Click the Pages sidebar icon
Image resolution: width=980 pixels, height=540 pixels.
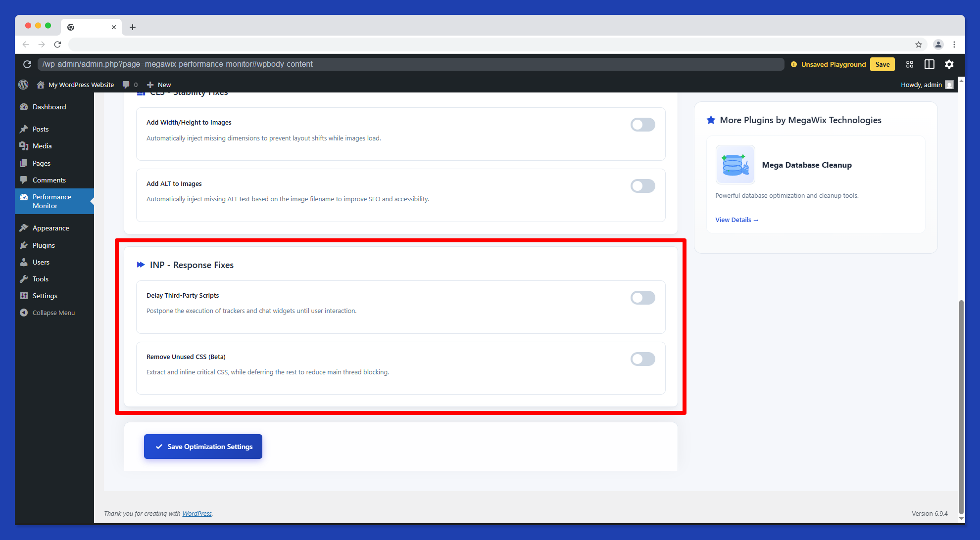tap(24, 163)
